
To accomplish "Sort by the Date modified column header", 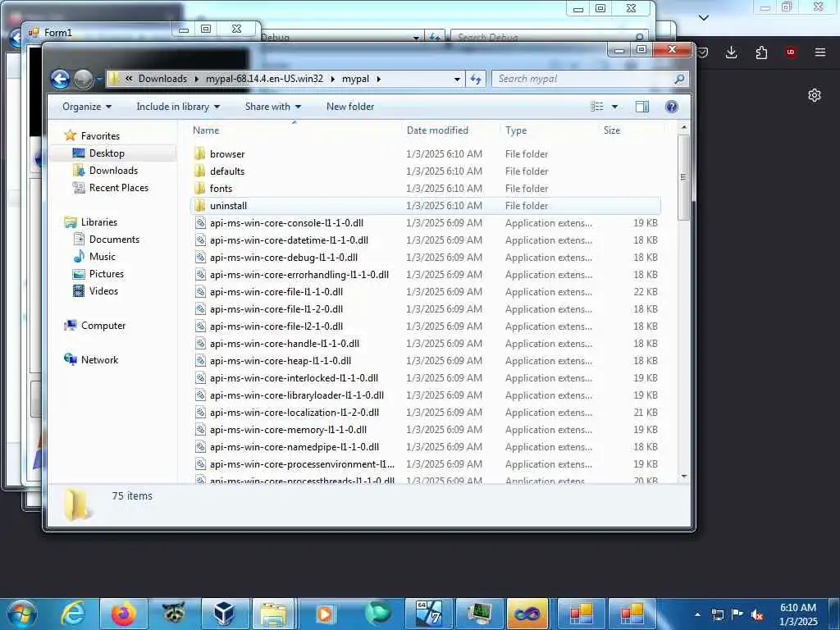I will pos(437,130).
